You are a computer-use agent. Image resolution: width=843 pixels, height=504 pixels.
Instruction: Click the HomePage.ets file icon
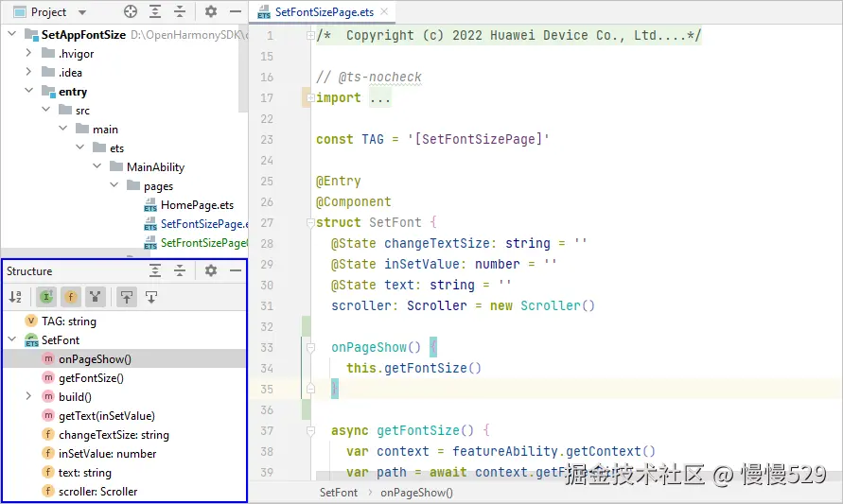(x=150, y=205)
